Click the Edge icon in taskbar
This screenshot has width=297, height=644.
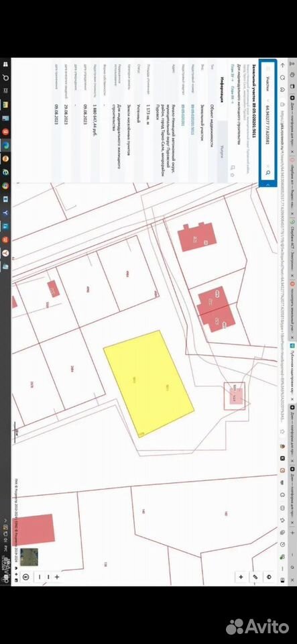[x=5, y=145]
